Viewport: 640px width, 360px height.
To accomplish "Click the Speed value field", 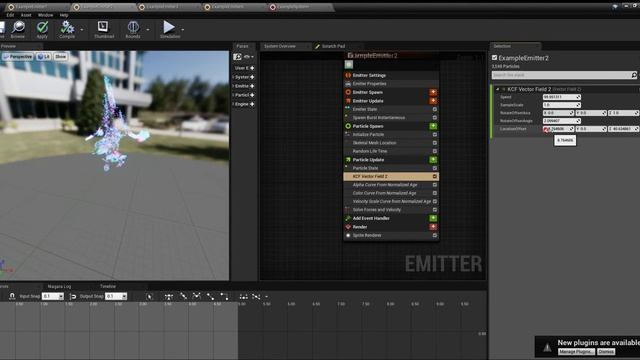I will [562, 97].
